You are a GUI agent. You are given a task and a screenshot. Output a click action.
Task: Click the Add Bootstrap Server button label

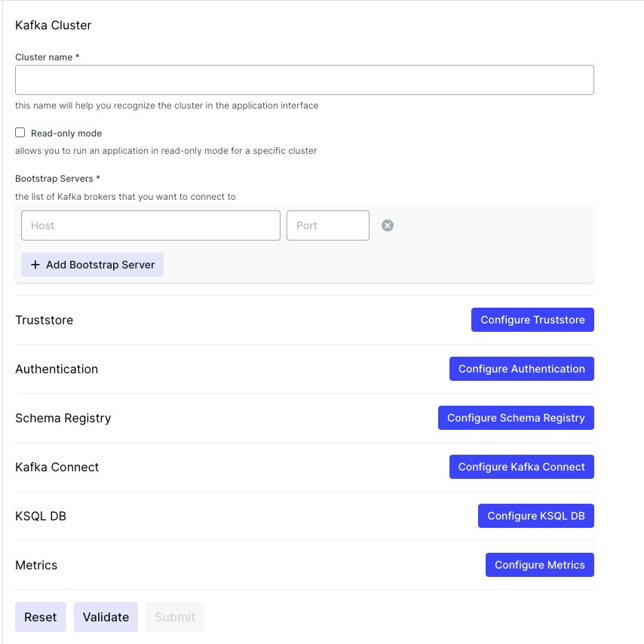pos(100,265)
